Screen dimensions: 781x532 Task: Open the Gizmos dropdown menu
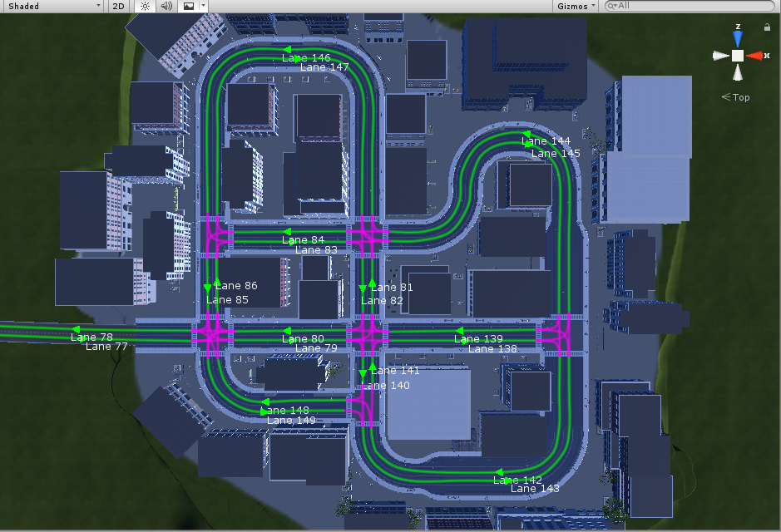576,6
